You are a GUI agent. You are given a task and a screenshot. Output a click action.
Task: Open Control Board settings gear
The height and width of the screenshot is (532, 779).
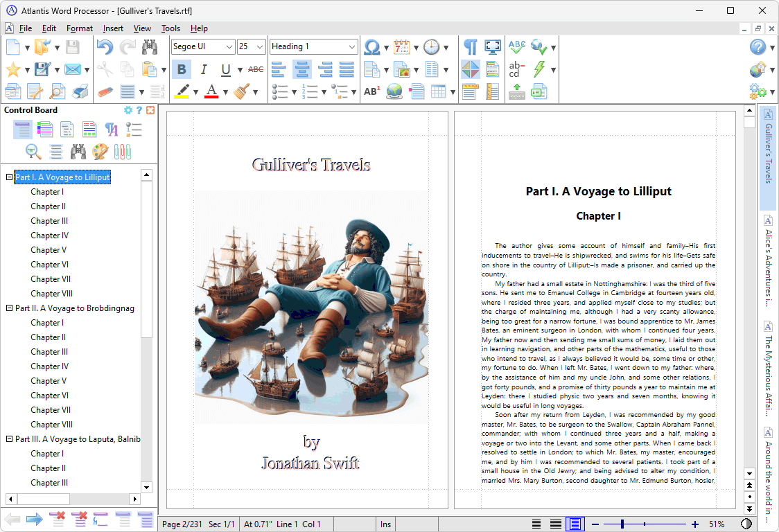tap(128, 109)
